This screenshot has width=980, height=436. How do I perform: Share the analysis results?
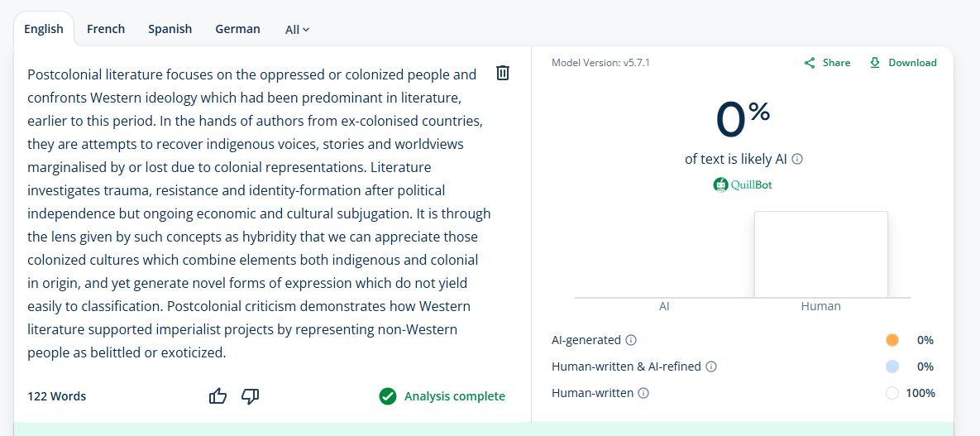point(827,63)
